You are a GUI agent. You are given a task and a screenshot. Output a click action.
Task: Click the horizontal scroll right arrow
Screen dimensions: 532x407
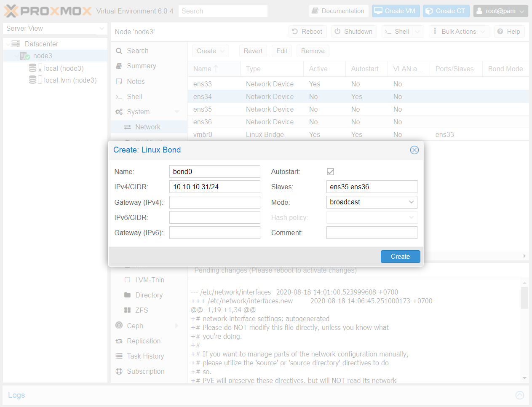[524, 256]
